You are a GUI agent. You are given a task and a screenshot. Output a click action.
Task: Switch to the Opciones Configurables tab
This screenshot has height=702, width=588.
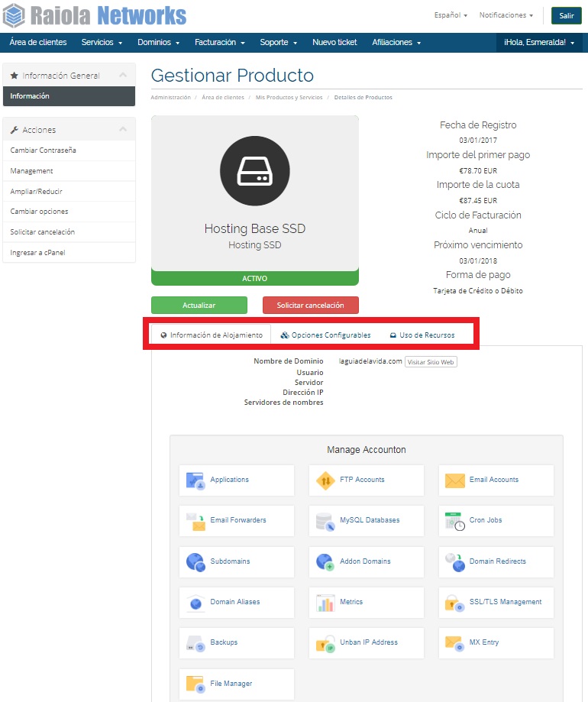(x=325, y=335)
